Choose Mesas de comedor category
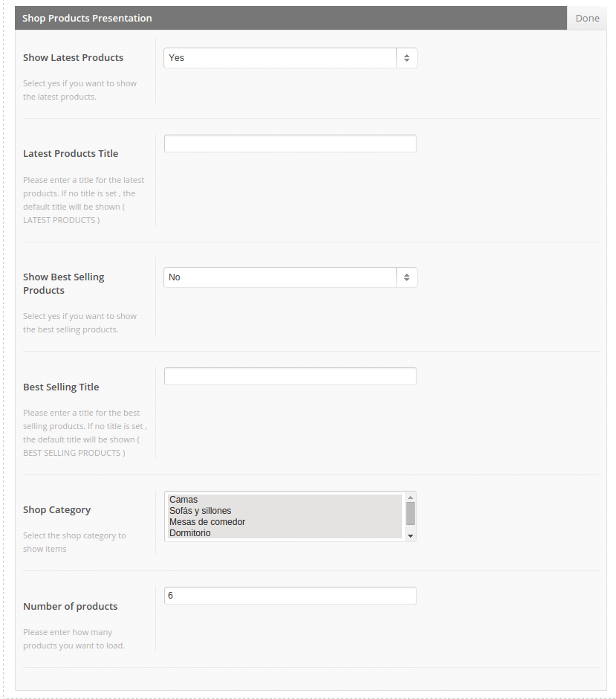The width and height of the screenshot is (616, 699). tap(285, 522)
